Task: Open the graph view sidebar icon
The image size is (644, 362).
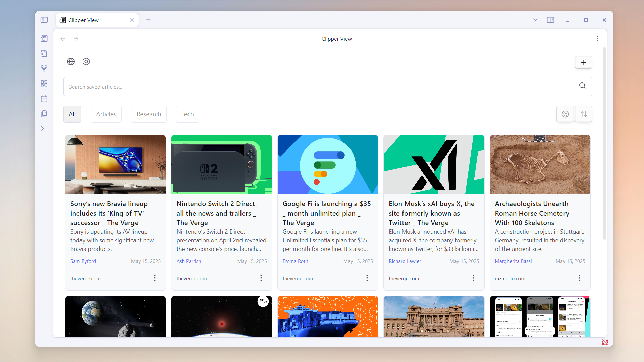Action: (44, 68)
